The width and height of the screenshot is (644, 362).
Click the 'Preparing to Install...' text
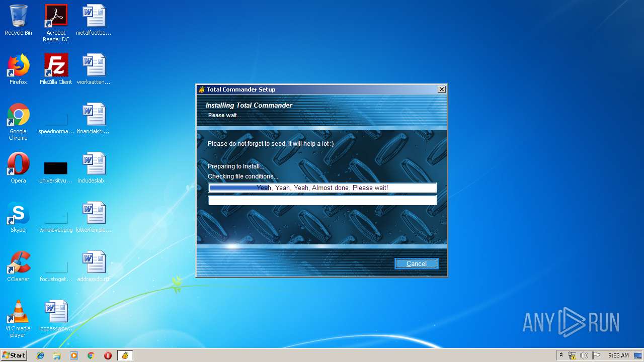[235, 166]
